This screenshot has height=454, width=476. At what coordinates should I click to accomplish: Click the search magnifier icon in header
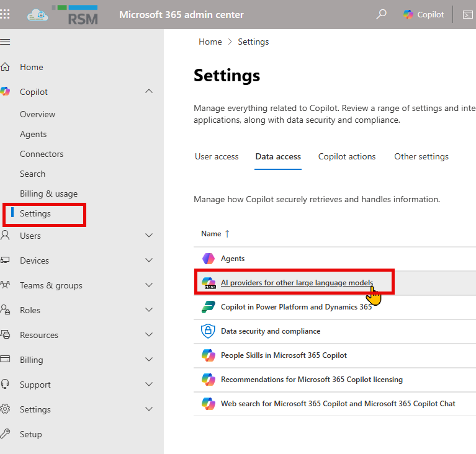point(382,14)
